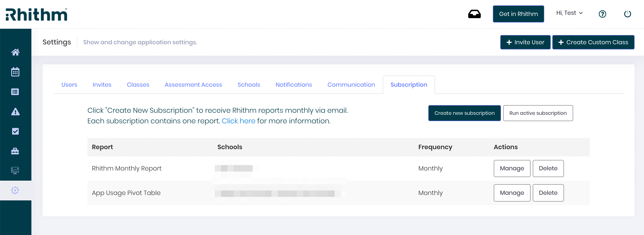Click the power logout icon
The width and height of the screenshot is (644, 235).
(627, 14)
